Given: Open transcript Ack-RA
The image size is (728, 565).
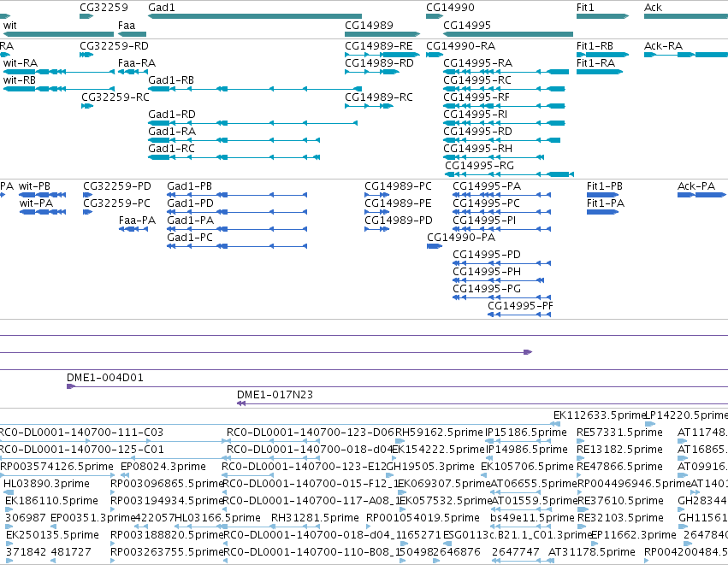Looking at the screenshot, I should point(664,46).
